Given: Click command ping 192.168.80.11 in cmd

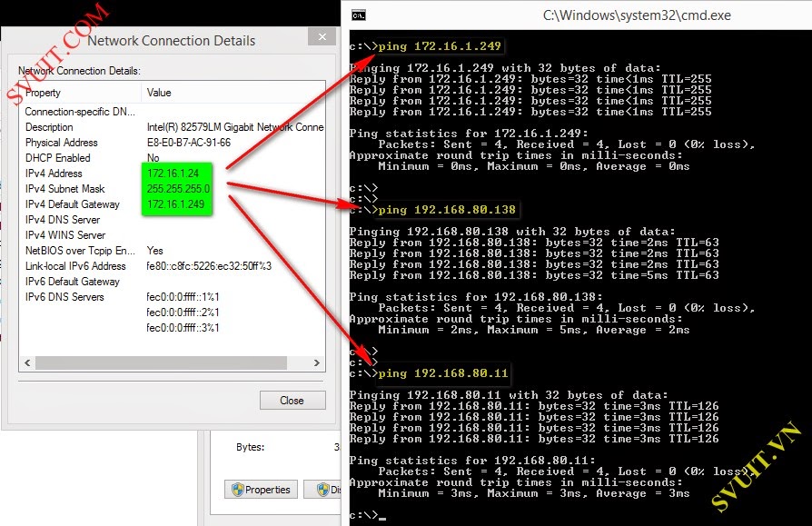Looking at the screenshot, I should point(443,373).
